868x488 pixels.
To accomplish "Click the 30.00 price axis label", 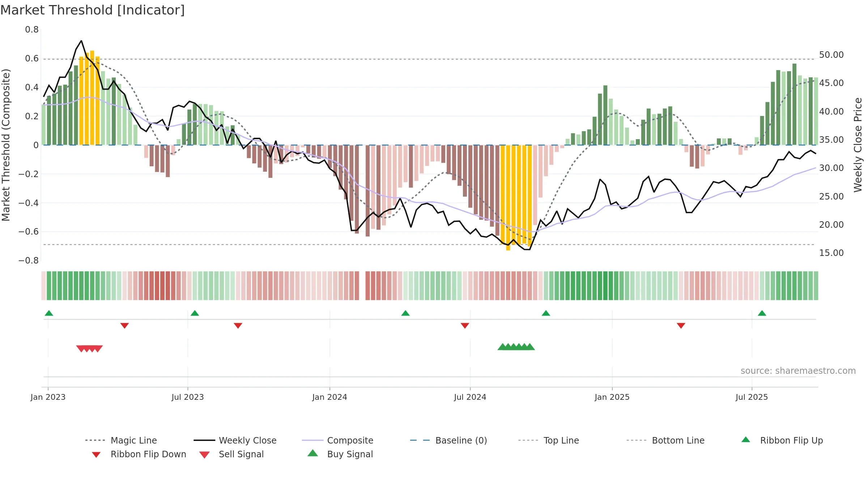I will (831, 168).
